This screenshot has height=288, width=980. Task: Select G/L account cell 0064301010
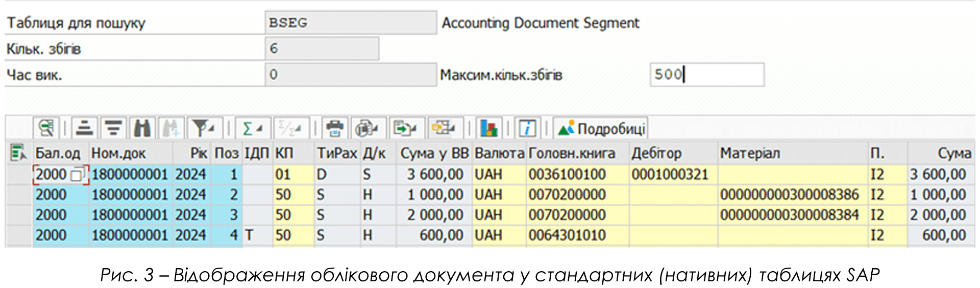pyautogui.click(x=577, y=235)
